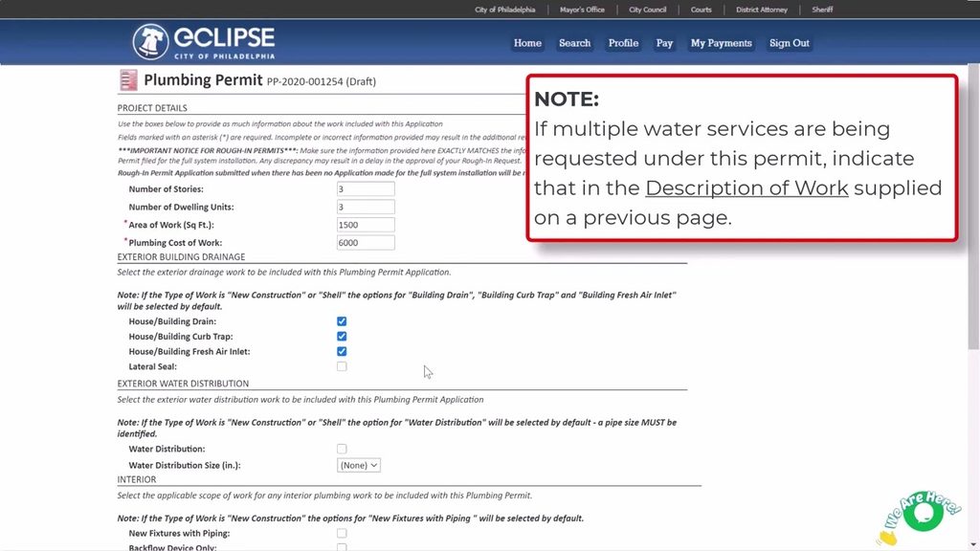Click the EXTERIOR WATER DISTRIBUTION heading

183,384
